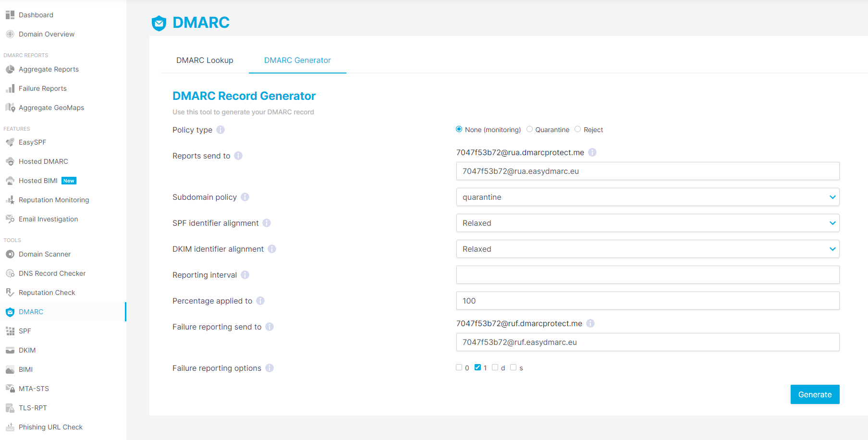Switch to the DMARC Lookup tab
This screenshot has width=868, height=440.
205,60
